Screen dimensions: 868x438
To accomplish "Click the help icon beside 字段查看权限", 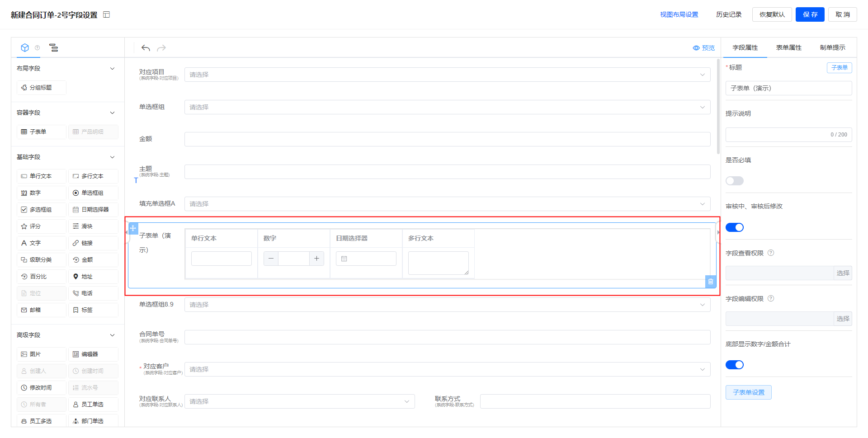I will (x=771, y=253).
